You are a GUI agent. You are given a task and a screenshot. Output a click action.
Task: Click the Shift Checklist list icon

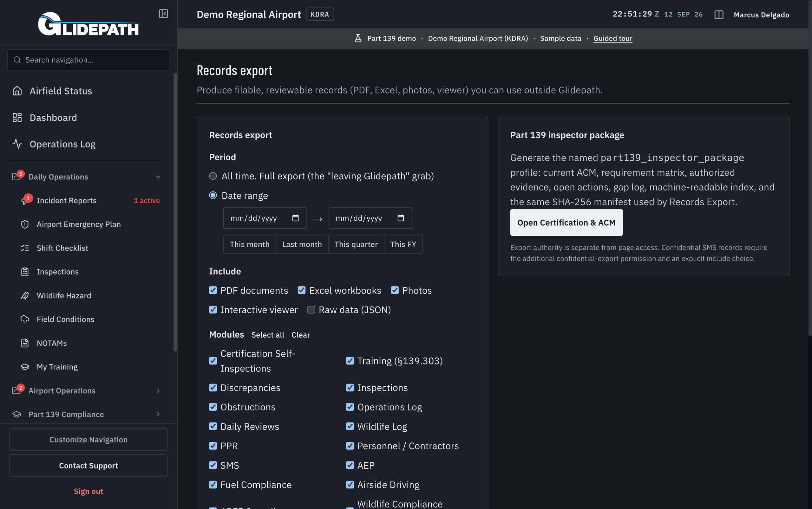25,248
